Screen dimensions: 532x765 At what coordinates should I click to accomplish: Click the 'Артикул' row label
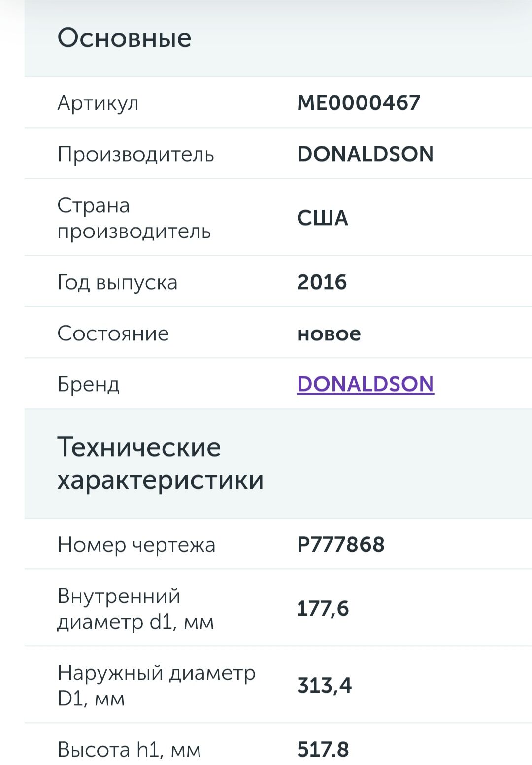pos(98,102)
